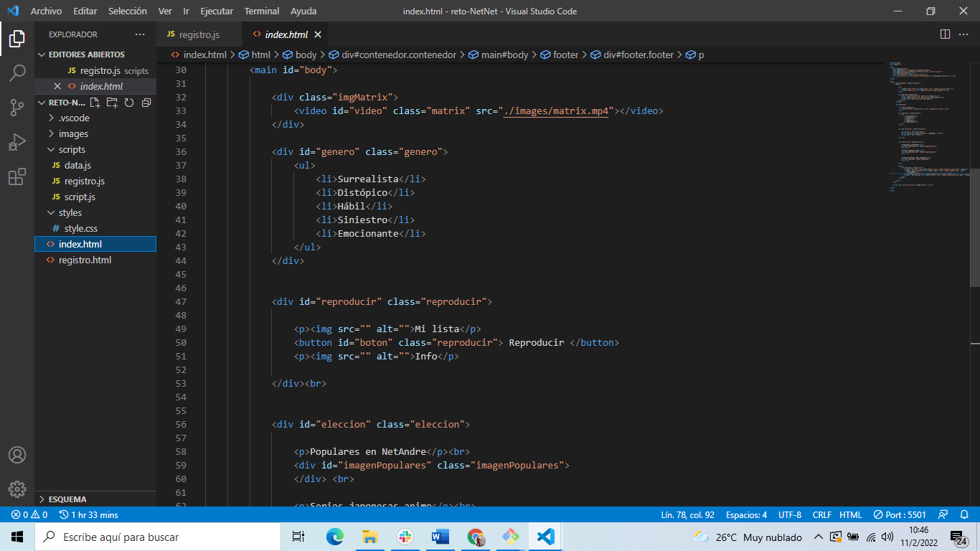This screenshot has width=980, height=551.
Task: Collapse all folders in explorer icon
Action: pos(146,103)
